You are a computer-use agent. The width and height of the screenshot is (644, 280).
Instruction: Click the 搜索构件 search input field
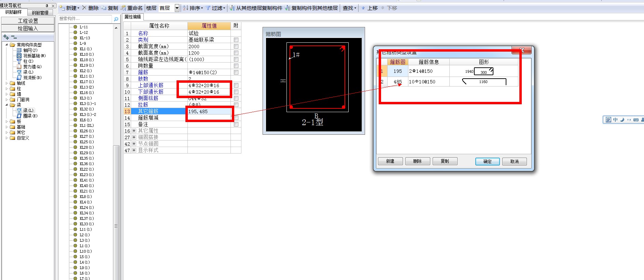[85, 19]
